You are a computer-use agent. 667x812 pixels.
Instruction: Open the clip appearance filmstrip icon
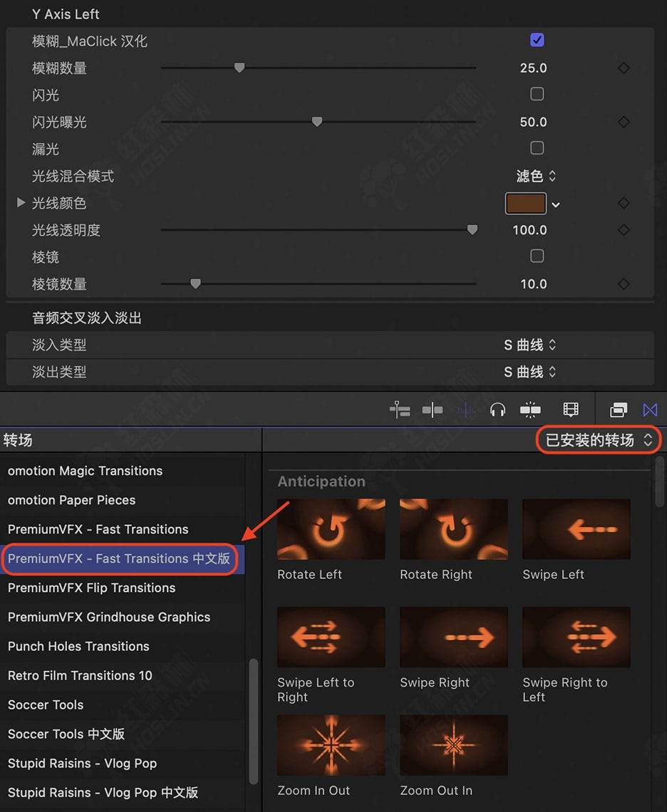pos(571,410)
